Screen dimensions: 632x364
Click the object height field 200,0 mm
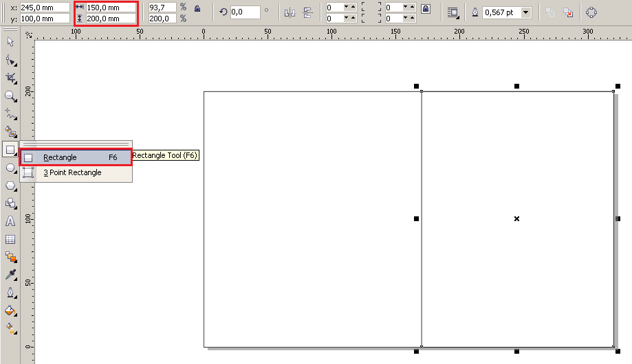111,19
